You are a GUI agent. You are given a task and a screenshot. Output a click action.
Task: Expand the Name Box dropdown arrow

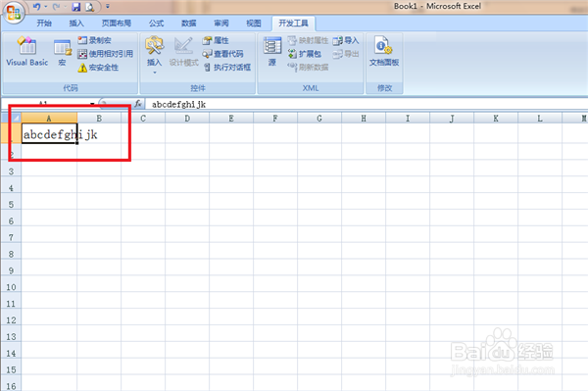pos(92,104)
